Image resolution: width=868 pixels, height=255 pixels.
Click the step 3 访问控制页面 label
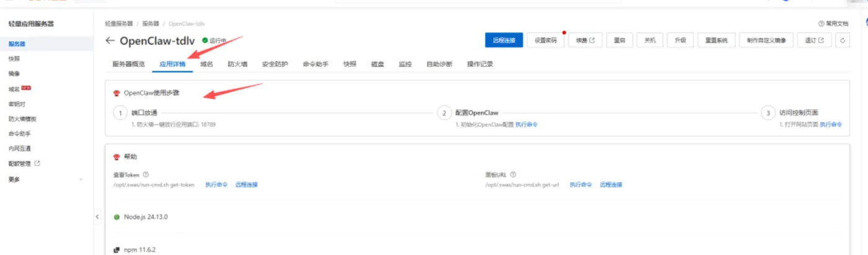click(x=799, y=113)
